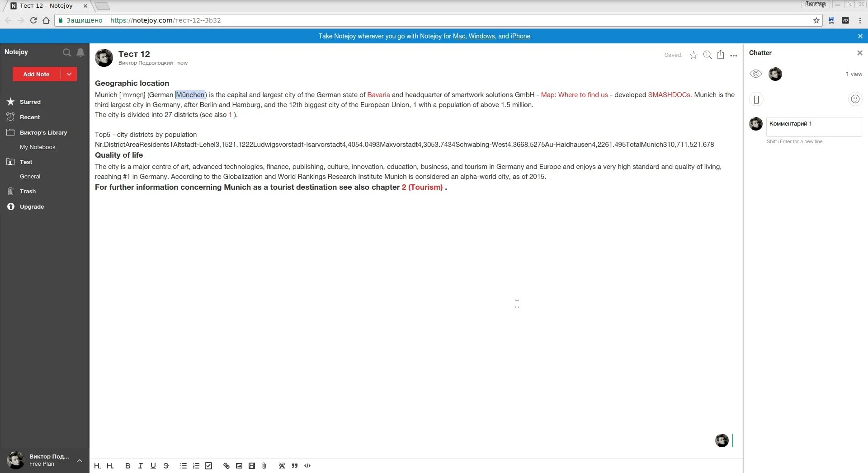Open the Test team library
This screenshot has width=868, height=473.
pyautogui.click(x=26, y=162)
